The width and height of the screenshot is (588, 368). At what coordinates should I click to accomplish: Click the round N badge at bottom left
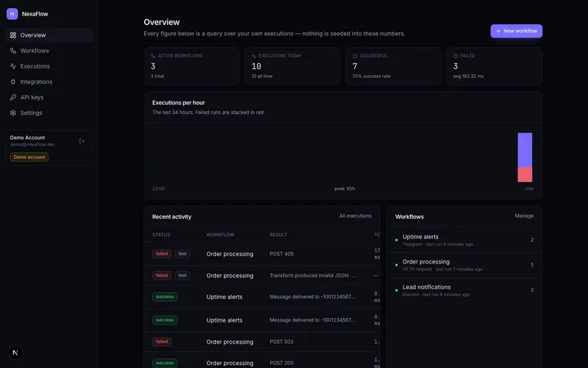point(15,353)
